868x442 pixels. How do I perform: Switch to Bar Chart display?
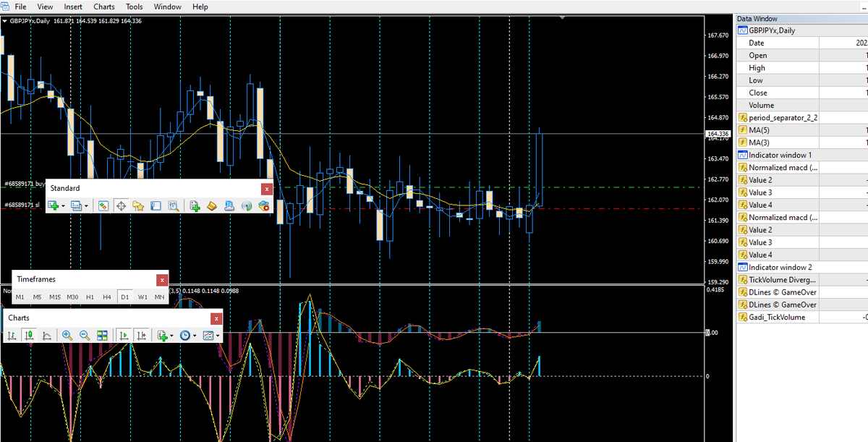(x=12, y=336)
